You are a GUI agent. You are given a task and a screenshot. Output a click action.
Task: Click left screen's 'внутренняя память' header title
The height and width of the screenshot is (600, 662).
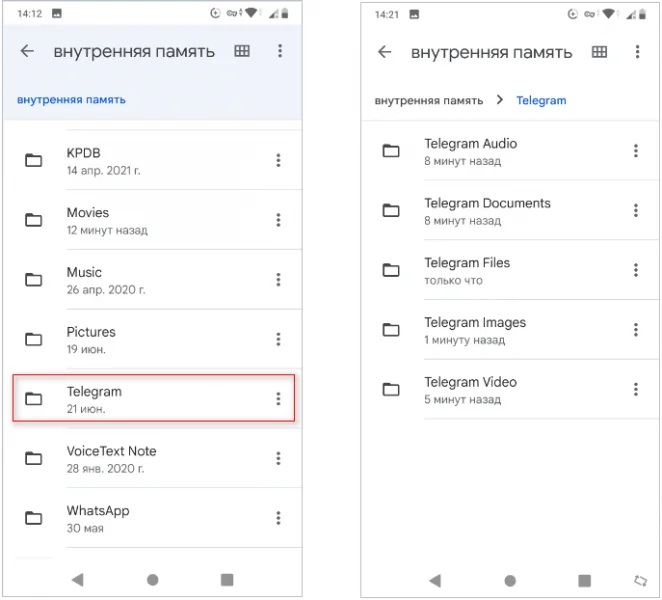click(x=134, y=52)
